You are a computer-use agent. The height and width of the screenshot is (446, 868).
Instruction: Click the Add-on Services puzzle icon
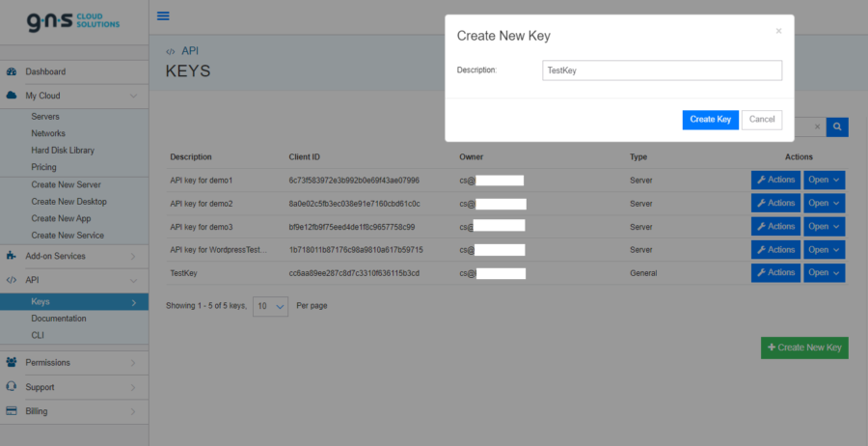coord(11,256)
